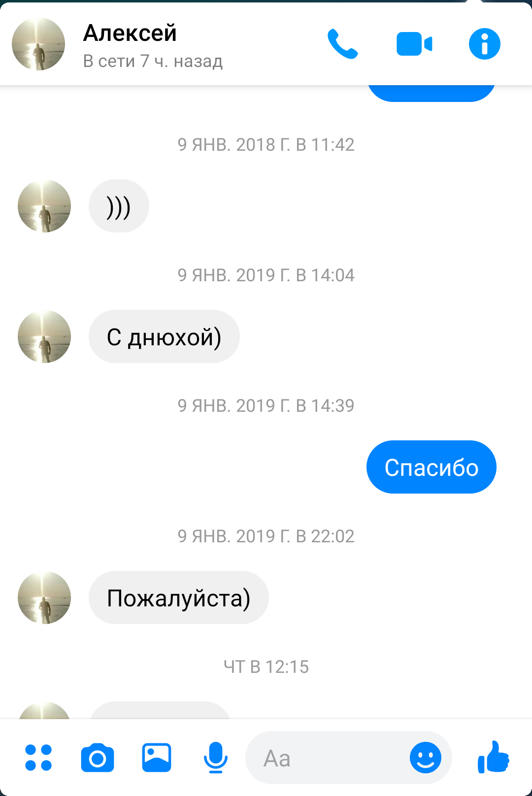
Task: Tap the ")))" message bubble
Action: (x=119, y=206)
